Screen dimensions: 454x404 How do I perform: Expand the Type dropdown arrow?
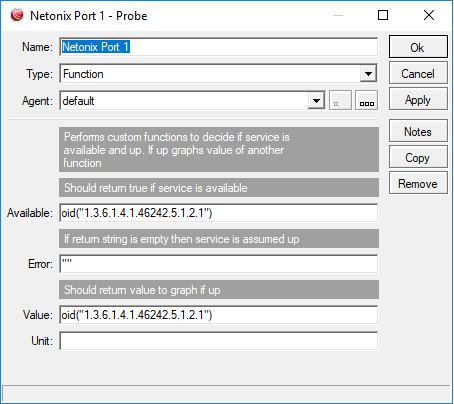tap(368, 74)
